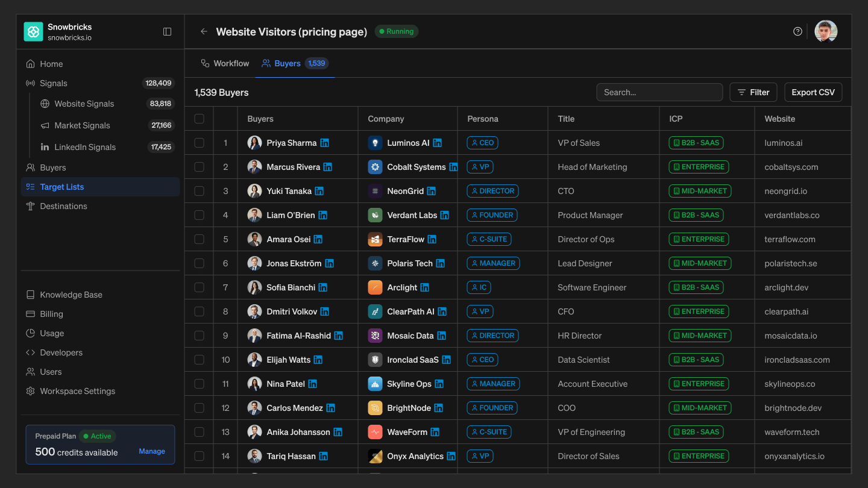Click the Skyline Ops company logo

[375, 384]
